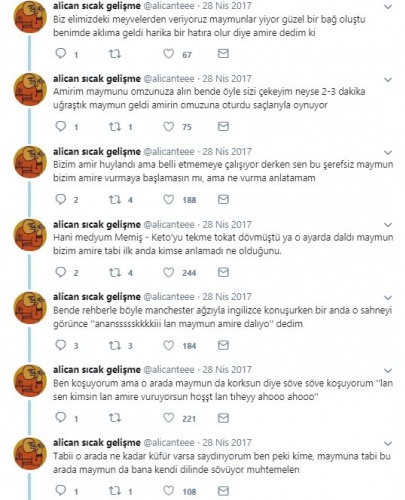The image size is (405, 500).
Task: Retweet the tweet with 184 likes
Action: click(115, 345)
